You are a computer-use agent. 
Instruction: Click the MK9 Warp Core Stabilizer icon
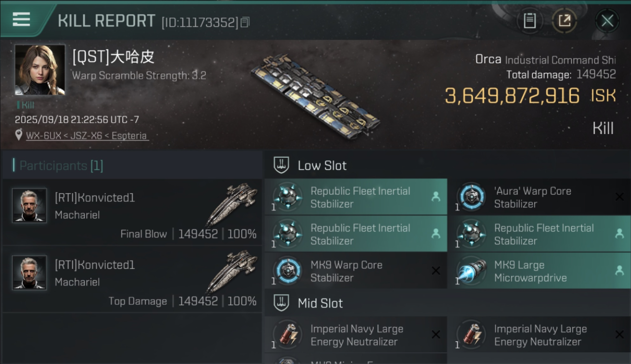click(288, 271)
